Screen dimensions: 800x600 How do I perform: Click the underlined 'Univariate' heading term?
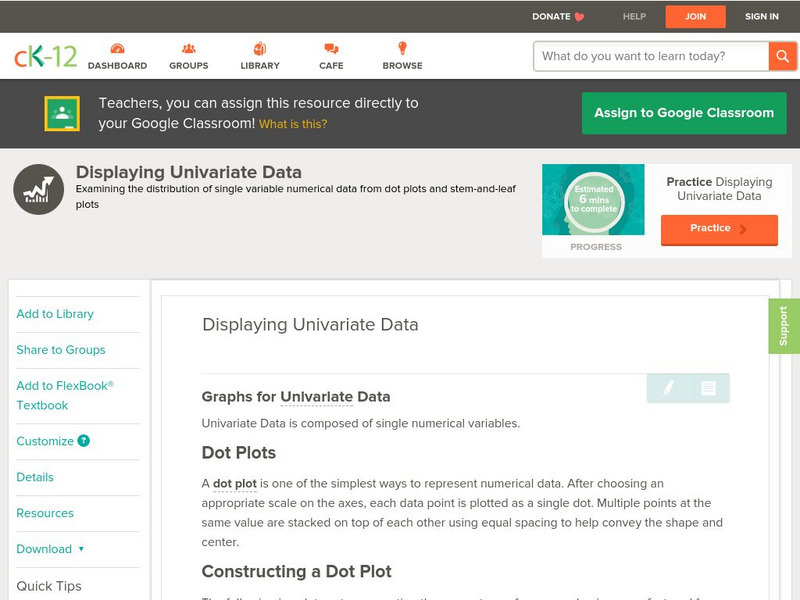(x=316, y=397)
